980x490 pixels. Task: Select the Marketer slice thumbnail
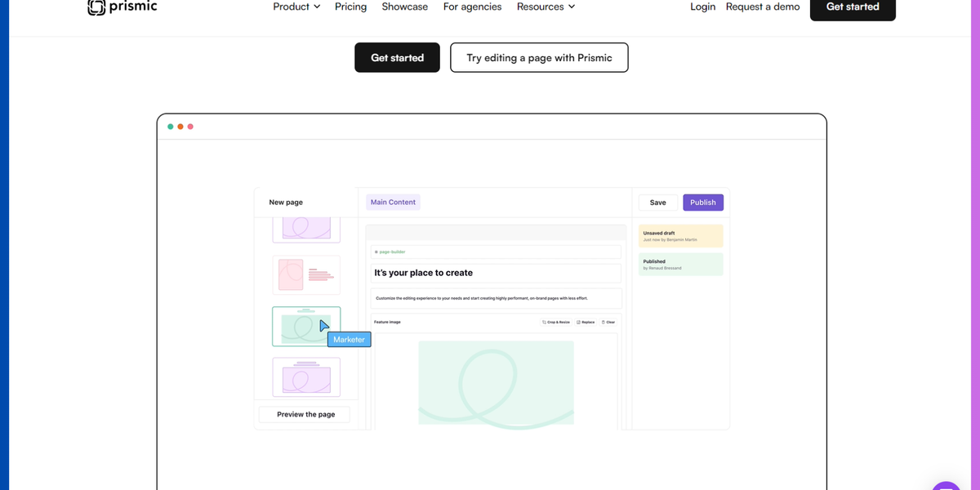coord(305,325)
